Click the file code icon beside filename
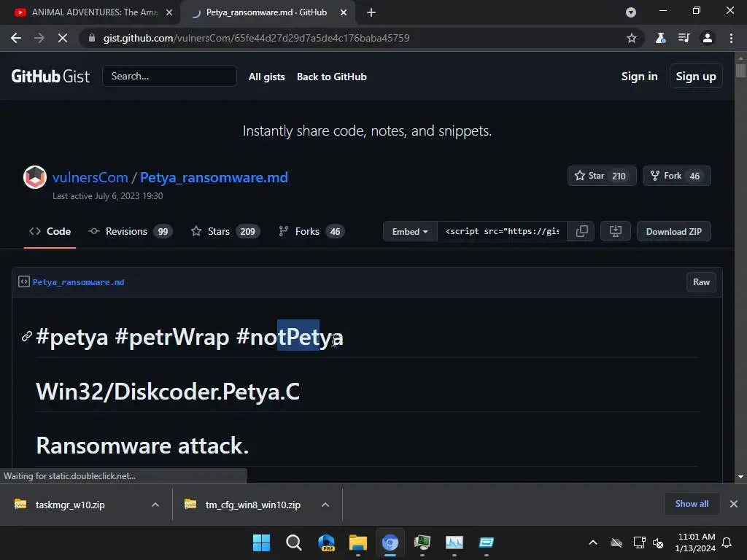 click(24, 282)
